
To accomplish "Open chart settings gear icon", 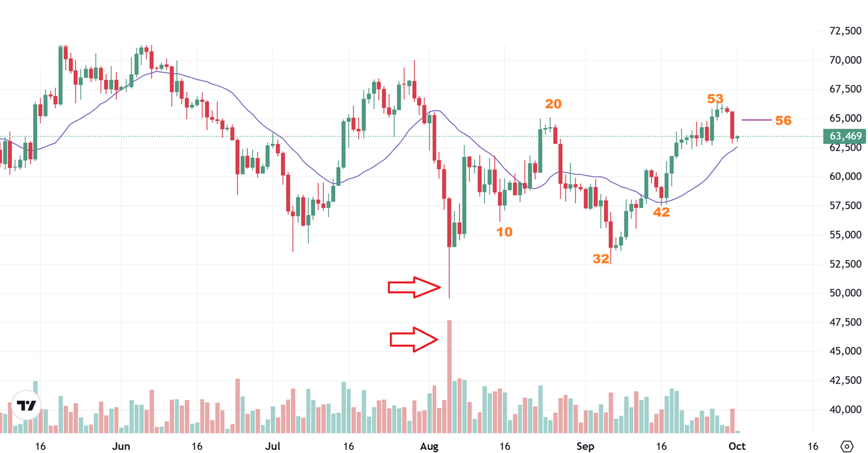I will click(847, 446).
